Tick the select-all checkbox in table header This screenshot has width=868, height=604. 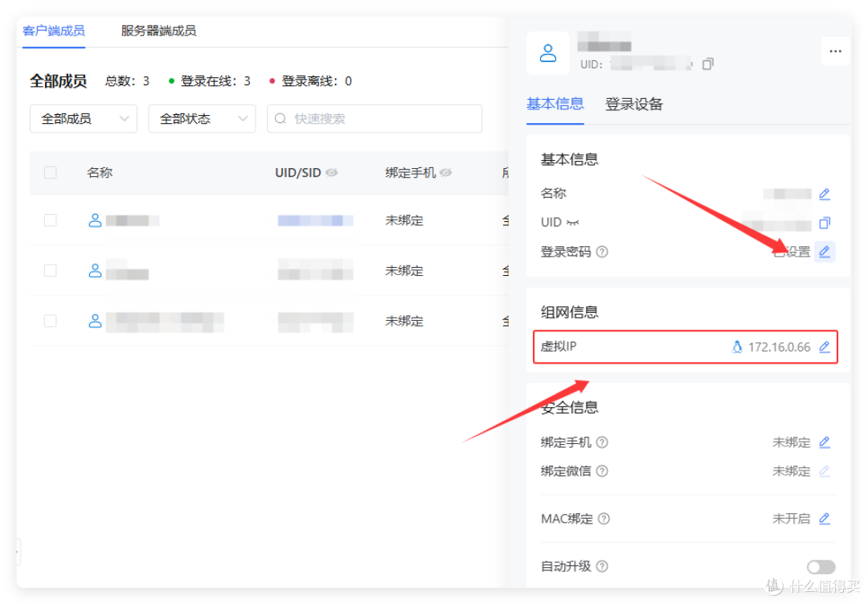pos(51,172)
